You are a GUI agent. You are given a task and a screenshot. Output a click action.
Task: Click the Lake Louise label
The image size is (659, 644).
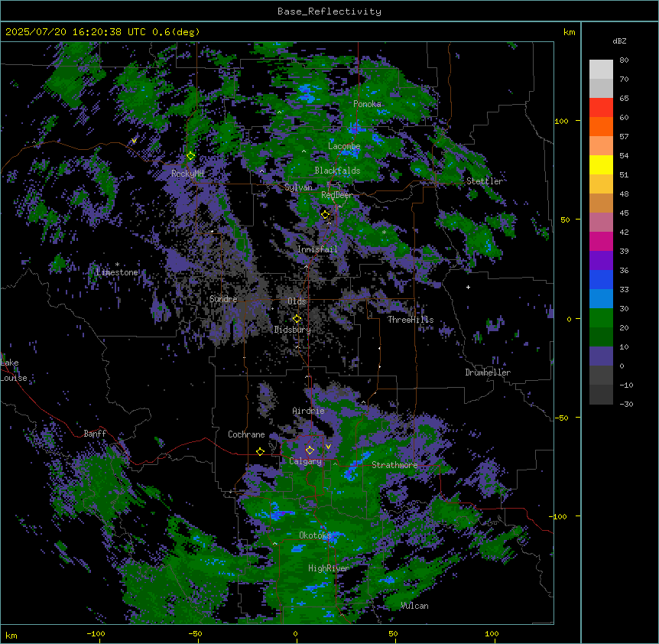click(x=14, y=370)
